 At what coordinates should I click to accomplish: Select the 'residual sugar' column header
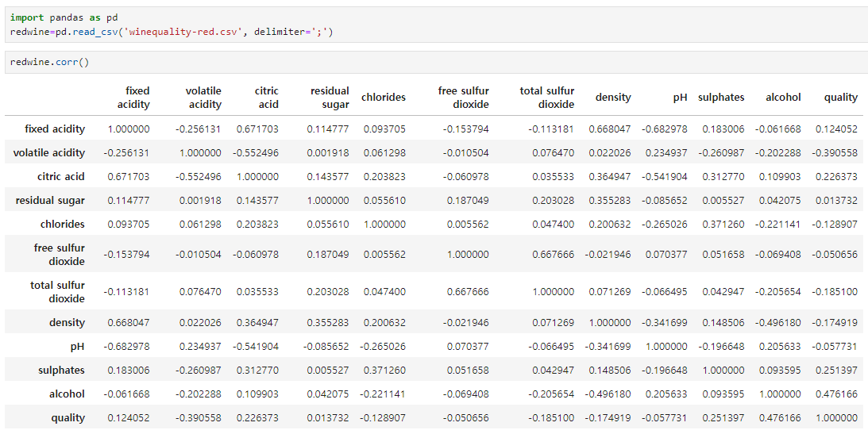(x=330, y=98)
